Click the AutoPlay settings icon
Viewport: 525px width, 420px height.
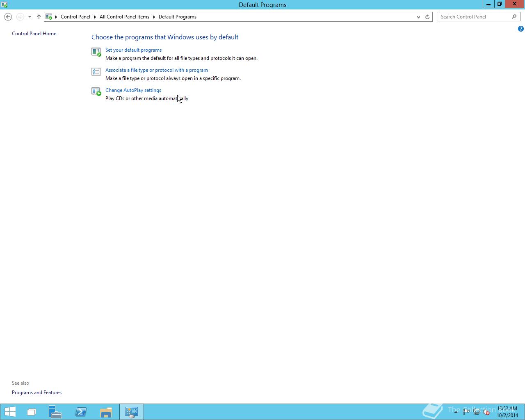[x=96, y=92]
